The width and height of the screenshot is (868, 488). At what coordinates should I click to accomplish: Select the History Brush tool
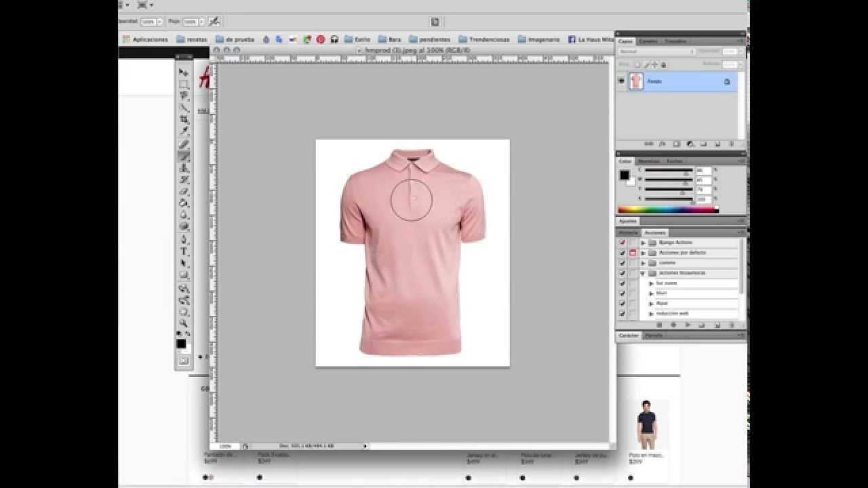pyautogui.click(x=184, y=180)
